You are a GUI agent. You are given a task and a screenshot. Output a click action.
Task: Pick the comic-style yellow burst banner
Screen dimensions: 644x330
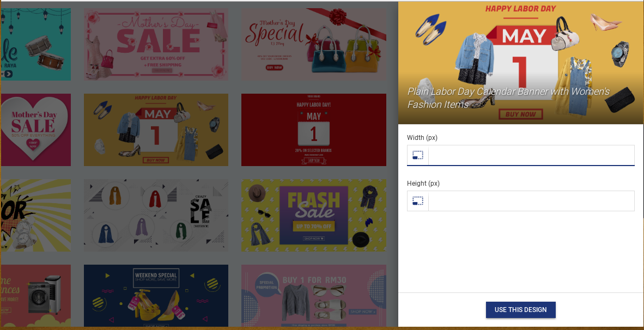pyautogui.click(x=36, y=215)
